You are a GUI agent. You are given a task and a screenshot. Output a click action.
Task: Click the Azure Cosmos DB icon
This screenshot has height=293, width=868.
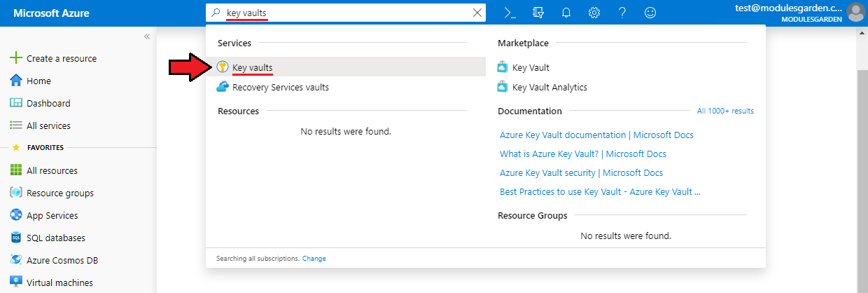(16, 260)
